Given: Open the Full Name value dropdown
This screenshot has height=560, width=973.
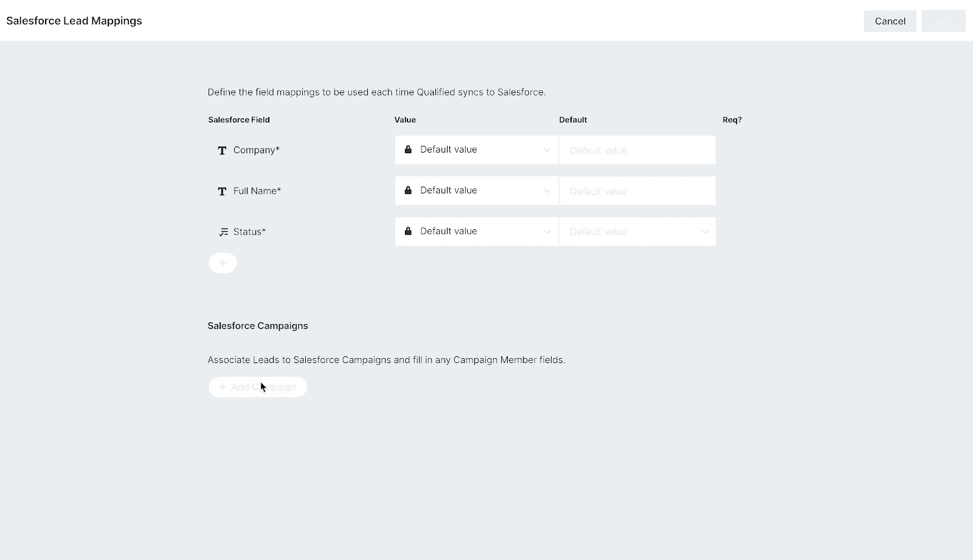Looking at the screenshot, I should pos(545,190).
